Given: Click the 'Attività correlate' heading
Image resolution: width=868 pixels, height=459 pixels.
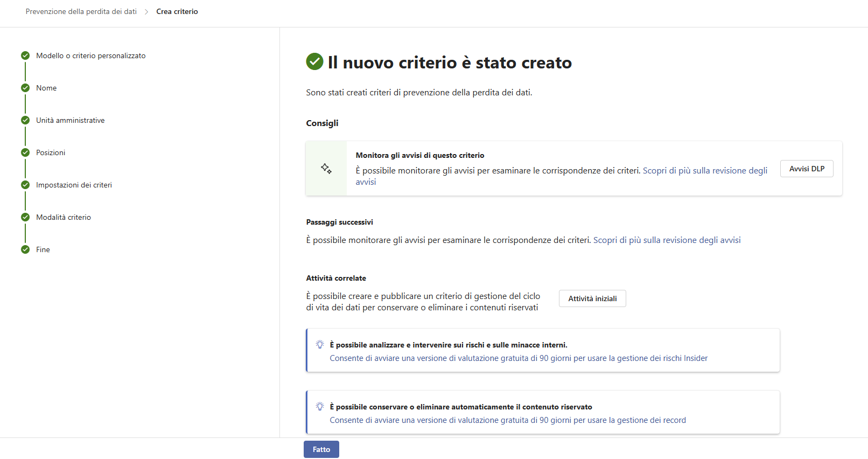Looking at the screenshot, I should [x=336, y=278].
